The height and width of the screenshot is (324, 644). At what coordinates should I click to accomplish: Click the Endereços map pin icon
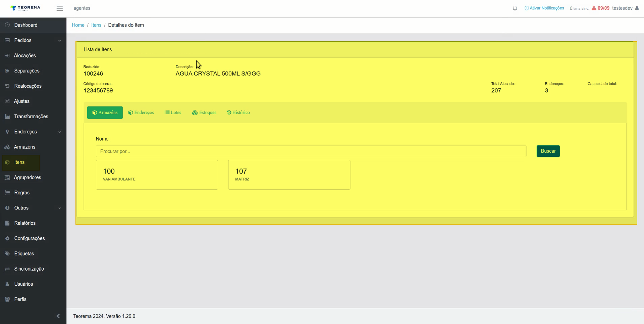click(x=7, y=132)
